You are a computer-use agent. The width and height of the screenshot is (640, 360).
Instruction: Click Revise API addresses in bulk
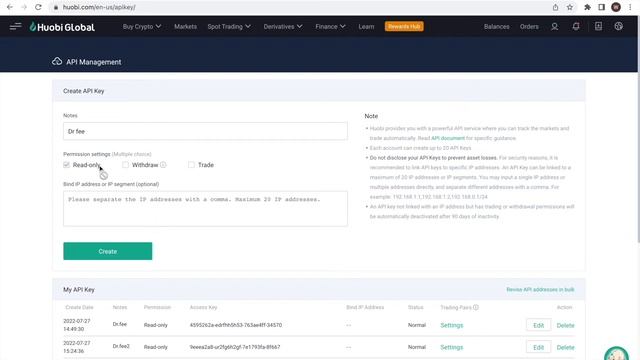tap(540, 289)
